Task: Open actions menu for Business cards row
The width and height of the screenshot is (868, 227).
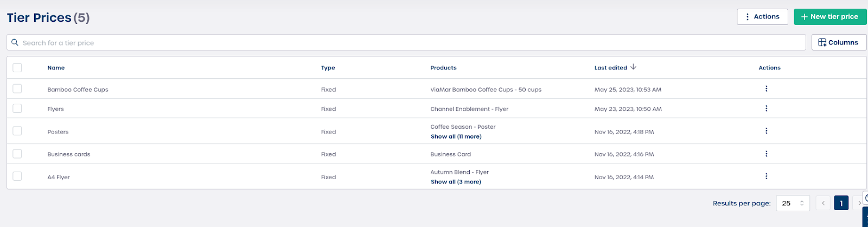Action: [766, 154]
